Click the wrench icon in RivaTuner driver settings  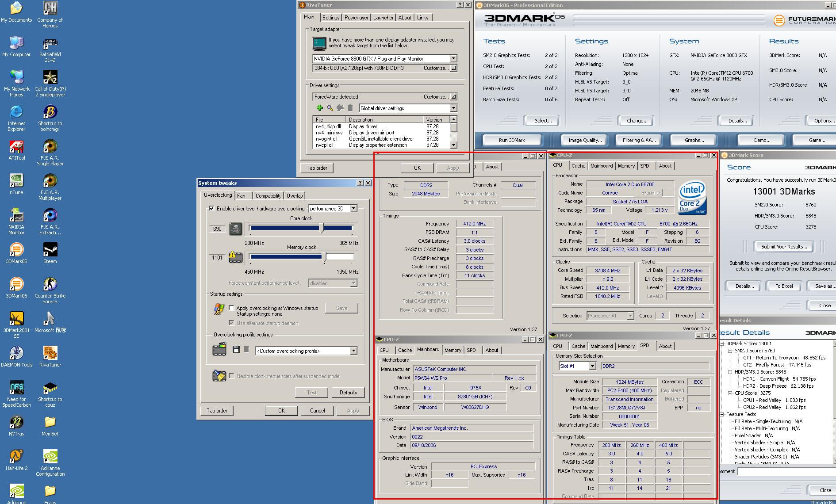[x=340, y=108]
